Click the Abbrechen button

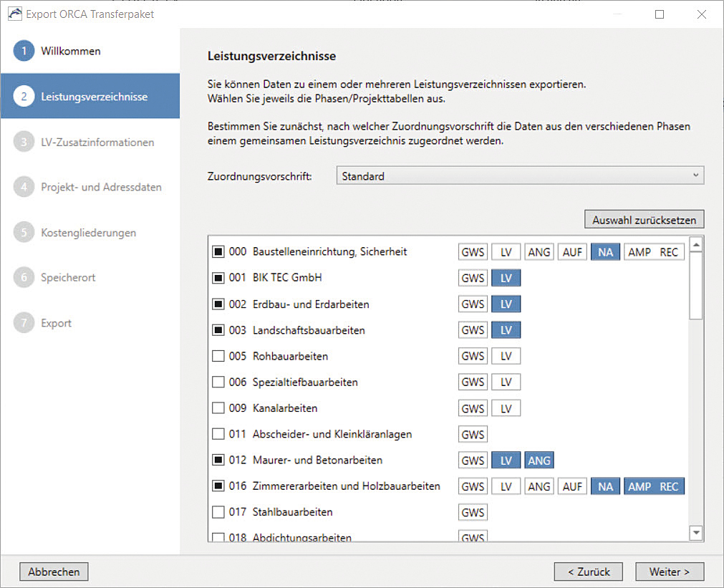point(54,572)
